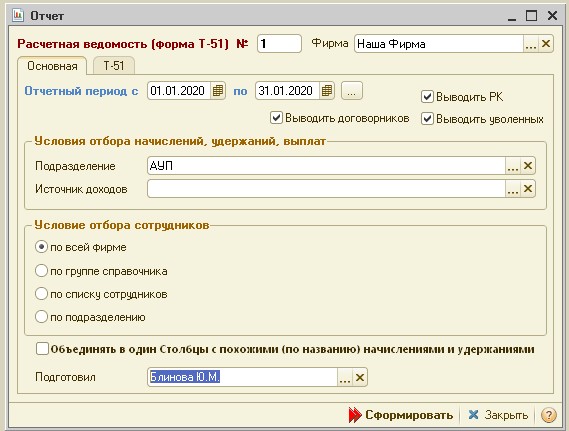Click the Сформировать button
The image size is (569, 431).
401,415
